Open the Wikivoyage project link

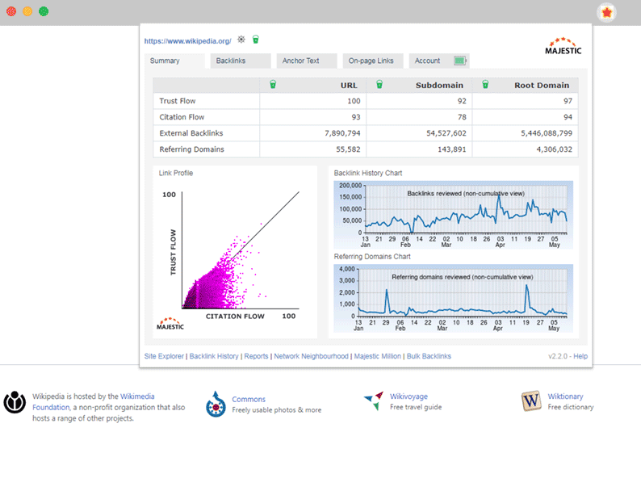point(409,396)
